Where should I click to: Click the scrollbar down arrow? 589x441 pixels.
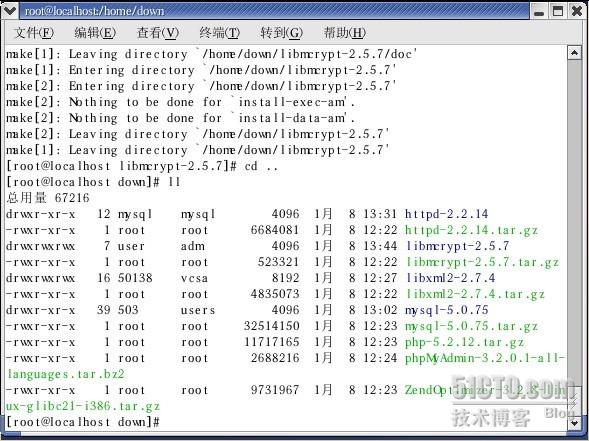pos(574,423)
